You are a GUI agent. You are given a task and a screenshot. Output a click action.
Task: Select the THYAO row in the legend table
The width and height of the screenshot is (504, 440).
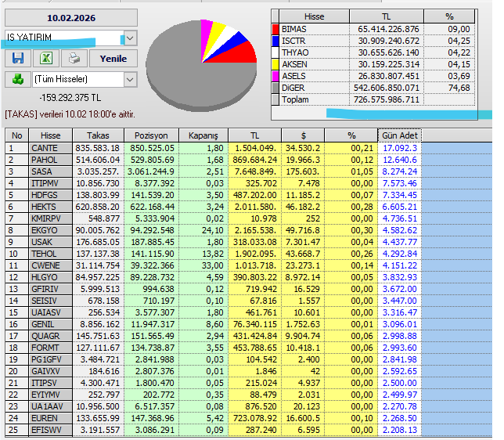click(x=373, y=52)
